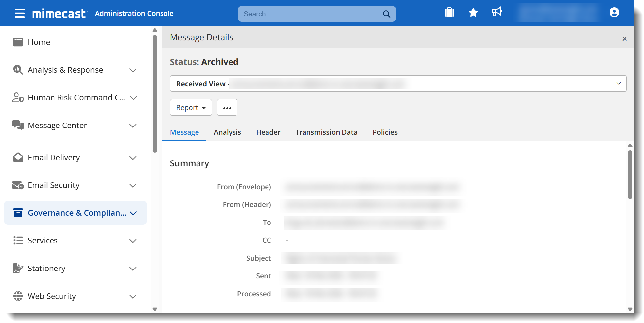
Task: Open bookmarks via the star icon
Action: coord(473,13)
